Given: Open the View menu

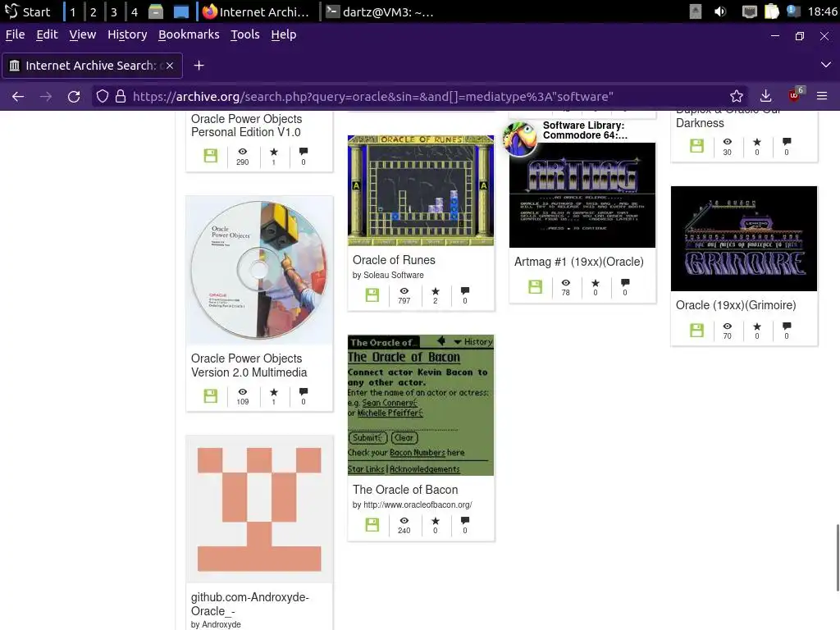Looking at the screenshot, I should coord(83,34).
